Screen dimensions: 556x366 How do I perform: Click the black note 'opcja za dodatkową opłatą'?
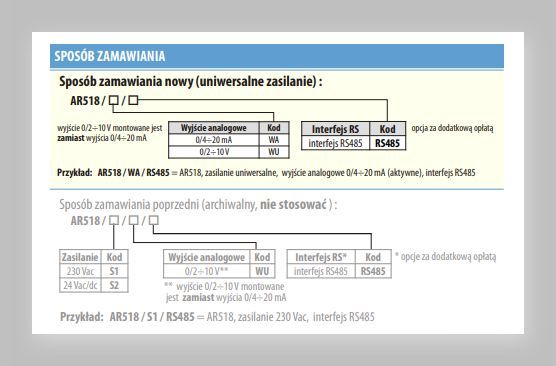pos(452,128)
